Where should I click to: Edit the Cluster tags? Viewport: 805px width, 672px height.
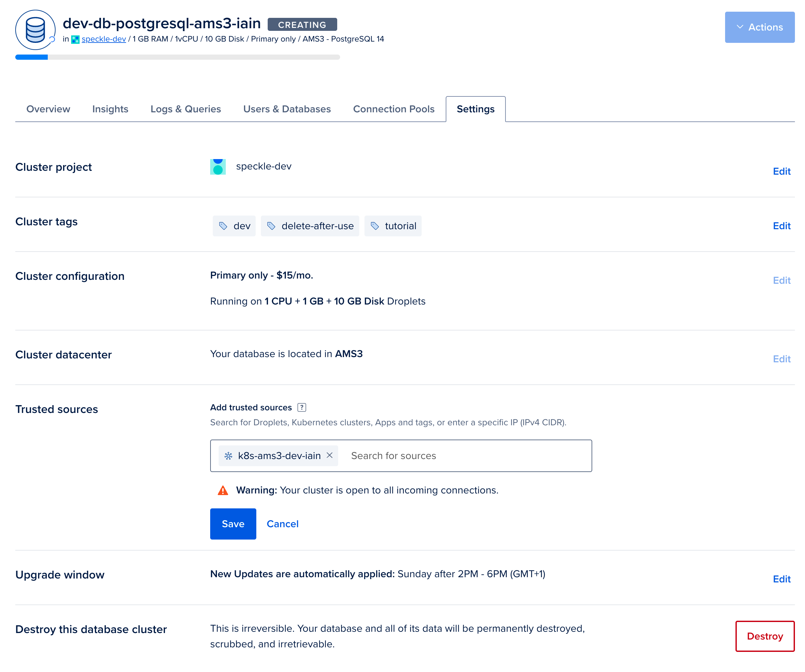pos(781,226)
